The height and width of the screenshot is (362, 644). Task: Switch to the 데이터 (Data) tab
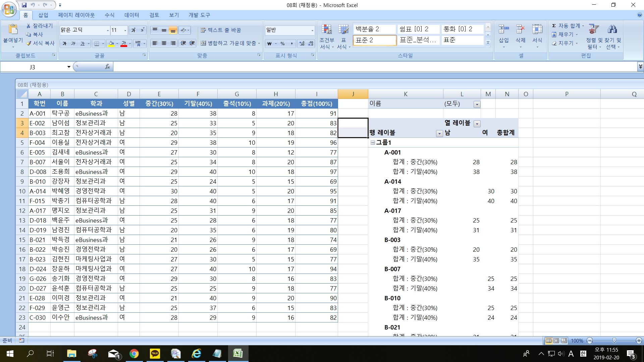pyautogui.click(x=131, y=15)
